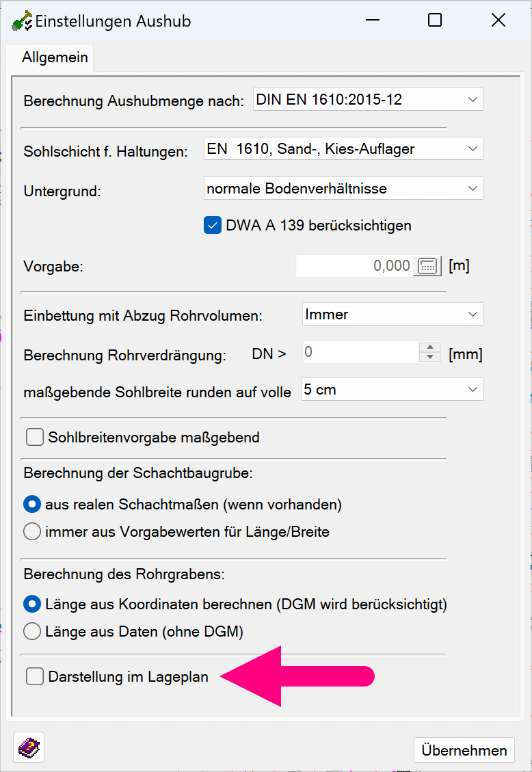Select 'immer aus Vorgabewerten für Länge/Breite'
Viewport: 532px width, 772px height.
point(32,531)
